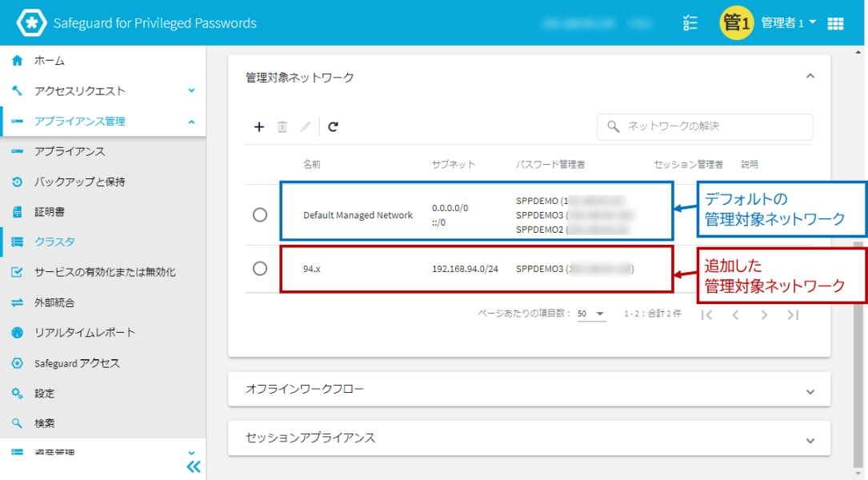Collapse the sidebar with double chevron icon
Image resolution: width=868 pixels, height=480 pixels.
click(193, 466)
